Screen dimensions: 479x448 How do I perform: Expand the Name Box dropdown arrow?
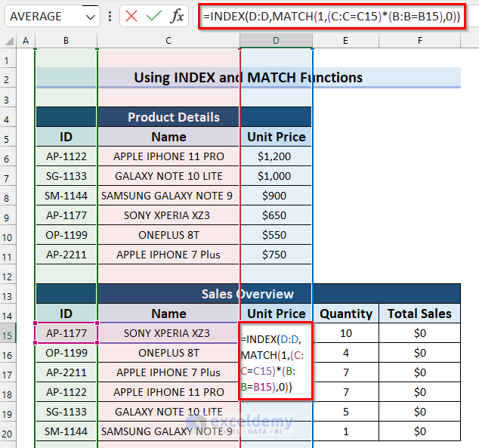click(x=91, y=17)
